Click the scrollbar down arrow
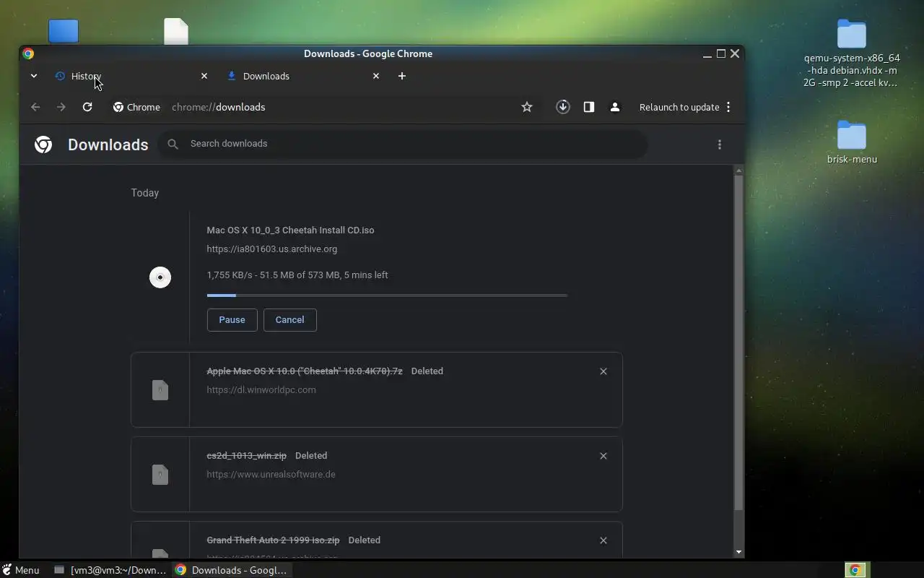924x578 pixels. pos(738,552)
